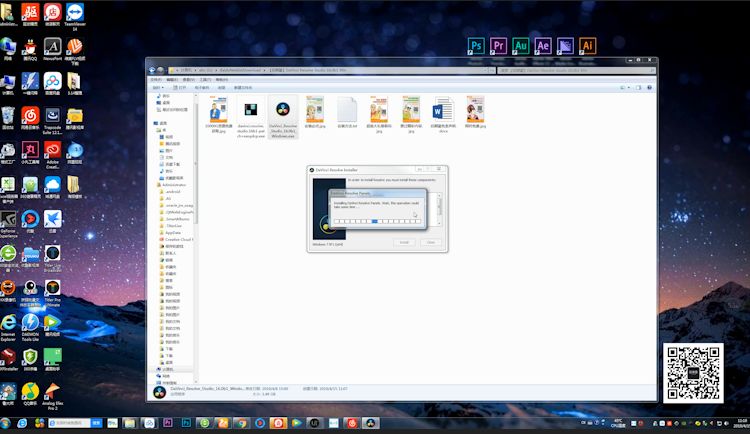The image size is (750, 434).
Task: Open Premiere Pro desktop shortcut
Action: coord(498,46)
